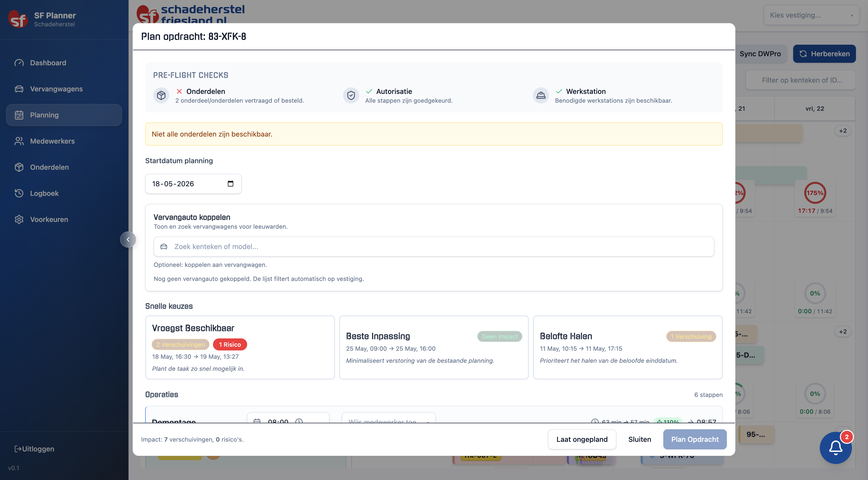Viewport: 868px width, 480px height.
Task: Click the Onderdelen package check icon
Action: pos(161,96)
